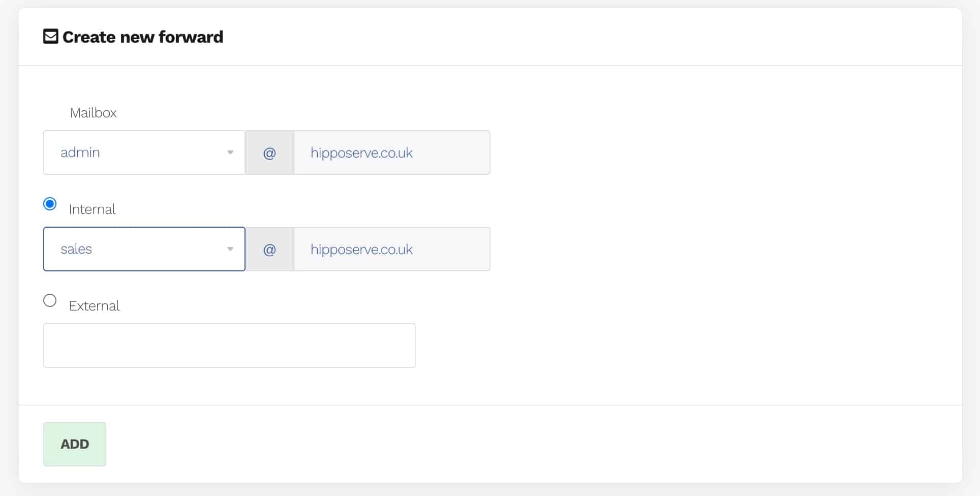Click the Create new forward heading

[x=142, y=37]
